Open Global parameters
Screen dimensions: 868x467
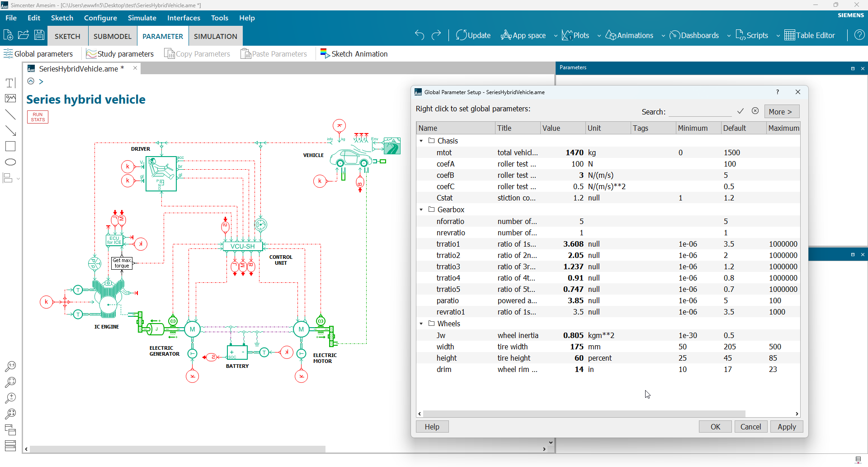pyautogui.click(x=38, y=54)
